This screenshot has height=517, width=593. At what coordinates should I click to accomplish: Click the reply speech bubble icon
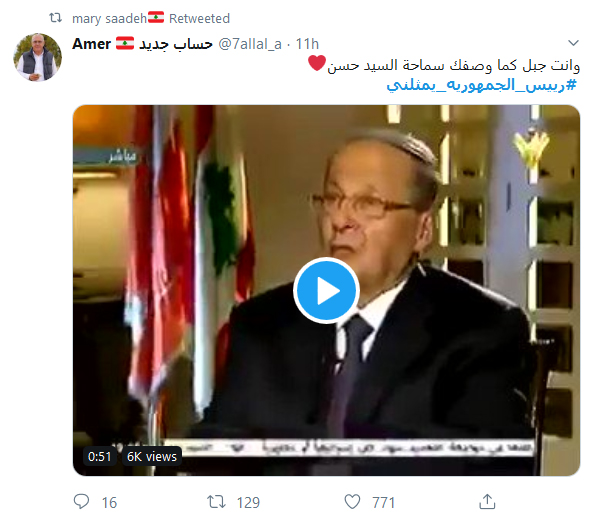[81, 501]
